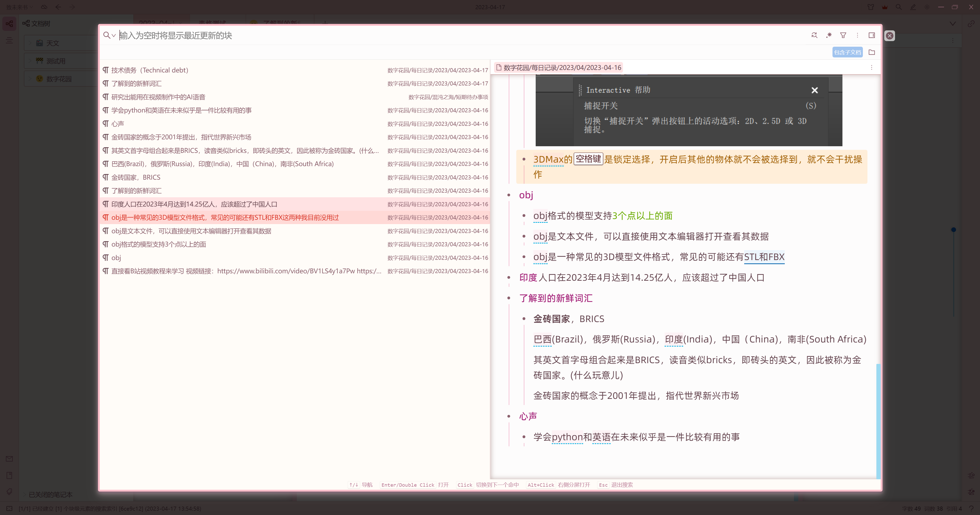Expand the 数字花园 notebook
Image resolution: width=980 pixels, height=515 pixels.
tap(30, 79)
